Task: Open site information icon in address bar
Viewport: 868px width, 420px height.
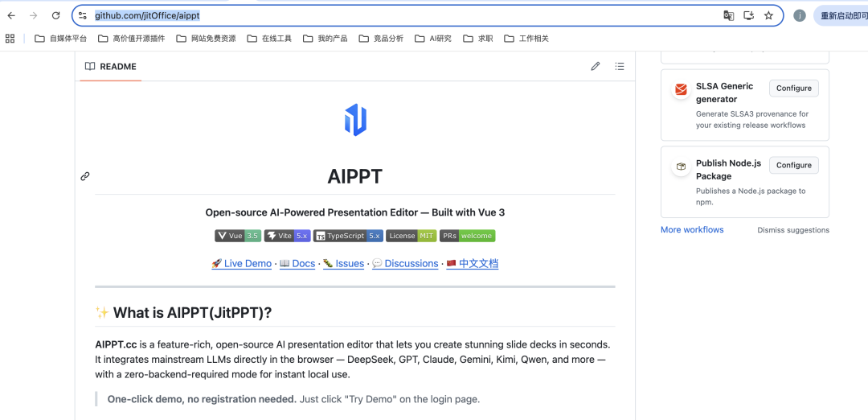Action: click(83, 15)
